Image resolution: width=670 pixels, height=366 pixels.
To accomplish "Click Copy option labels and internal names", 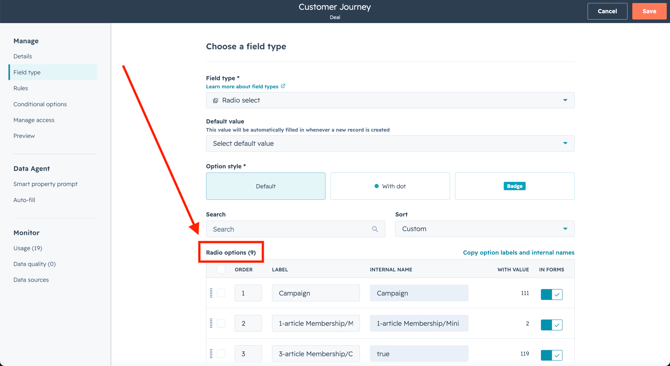I will (x=518, y=252).
